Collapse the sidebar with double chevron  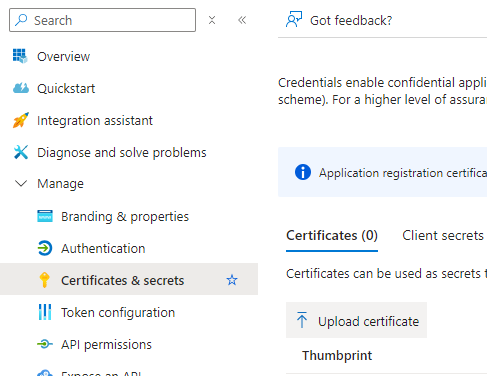point(242,20)
